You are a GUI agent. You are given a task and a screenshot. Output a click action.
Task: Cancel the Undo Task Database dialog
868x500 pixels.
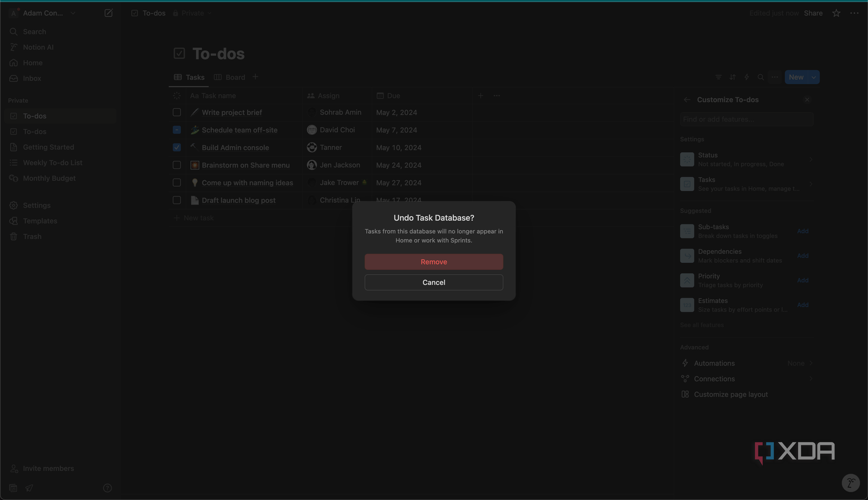433,282
